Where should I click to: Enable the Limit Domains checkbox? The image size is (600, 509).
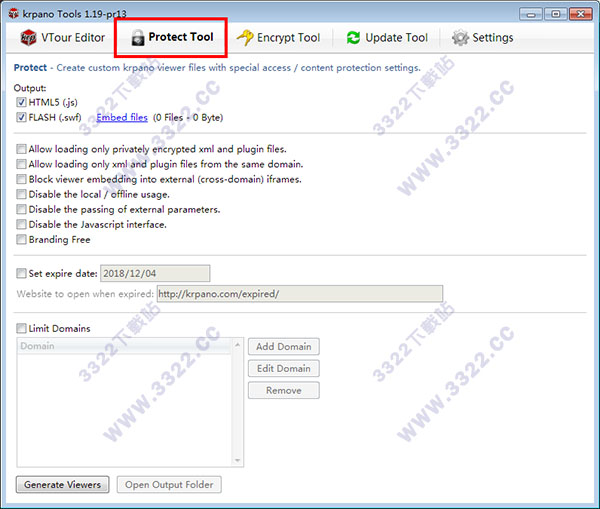click(21, 328)
